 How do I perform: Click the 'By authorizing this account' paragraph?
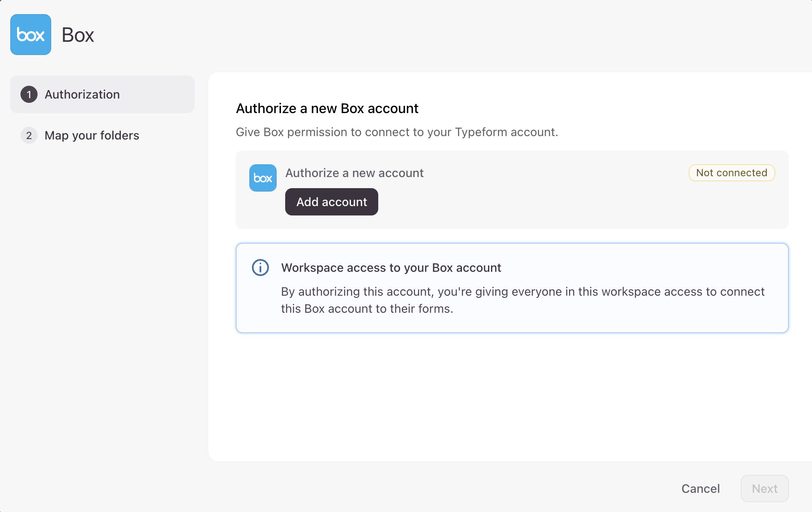tap(523, 300)
